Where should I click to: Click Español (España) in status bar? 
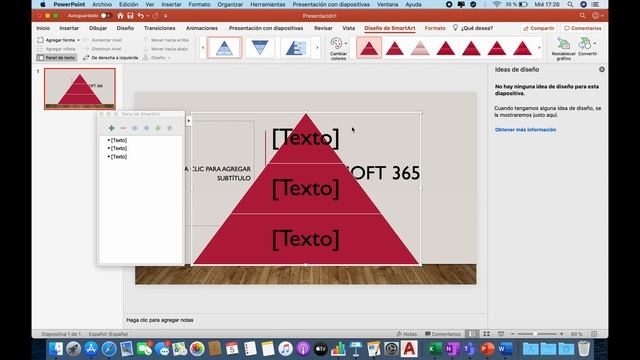[109, 334]
